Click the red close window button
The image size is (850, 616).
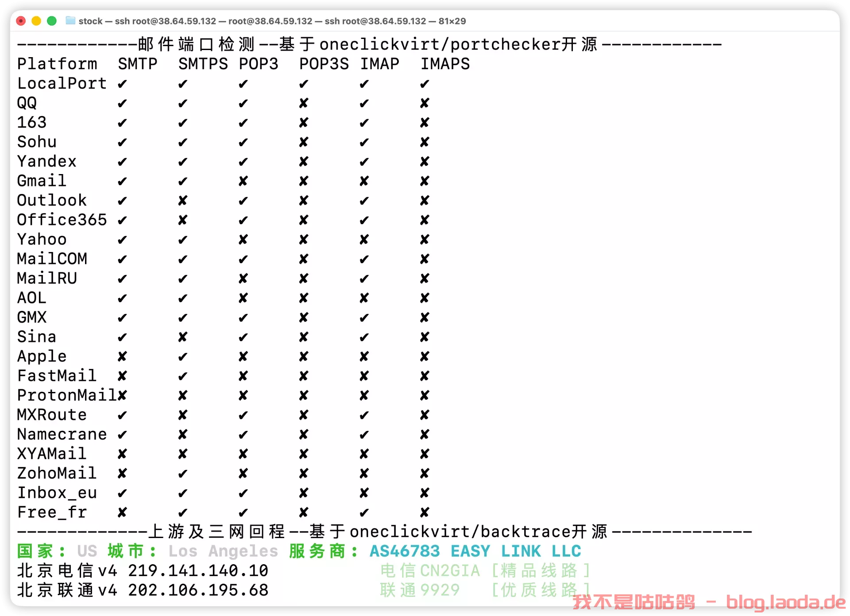[x=21, y=21]
